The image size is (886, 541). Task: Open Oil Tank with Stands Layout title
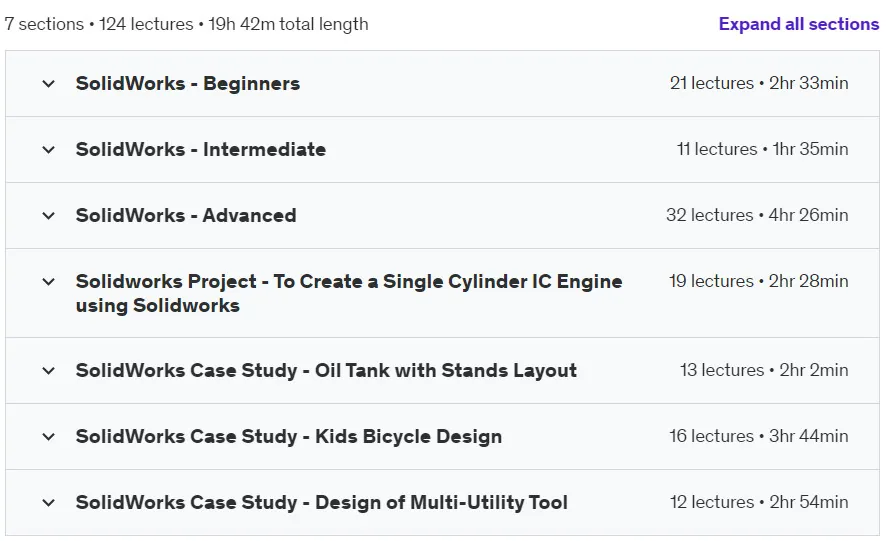point(326,370)
